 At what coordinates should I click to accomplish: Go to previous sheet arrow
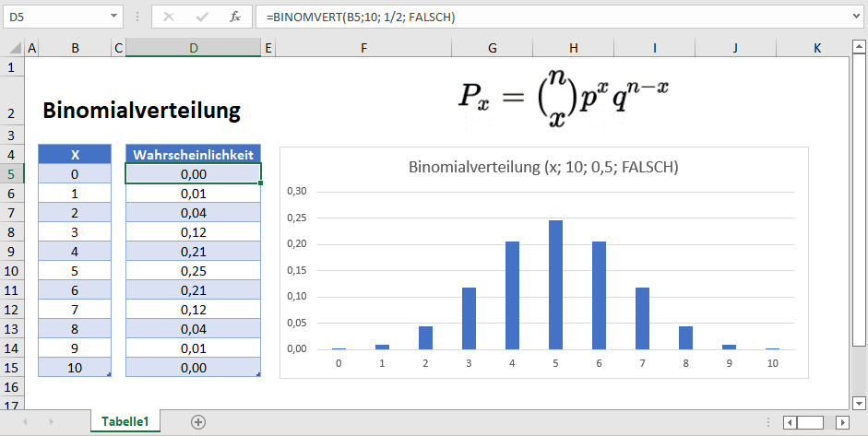(x=25, y=422)
